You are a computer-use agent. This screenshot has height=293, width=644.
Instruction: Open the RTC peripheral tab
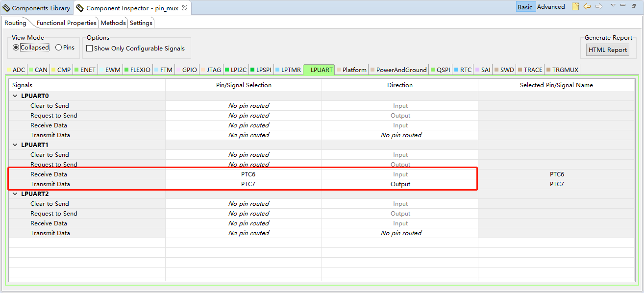tap(463, 70)
